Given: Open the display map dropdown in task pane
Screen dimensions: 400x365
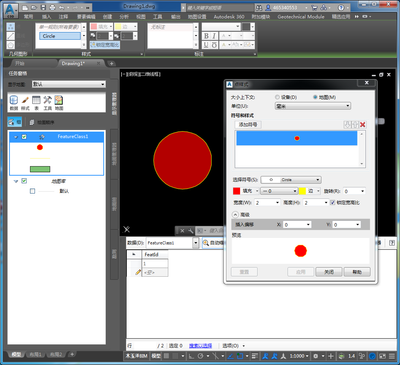Looking at the screenshot, I should pyautogui.click(x=69, y=84).
